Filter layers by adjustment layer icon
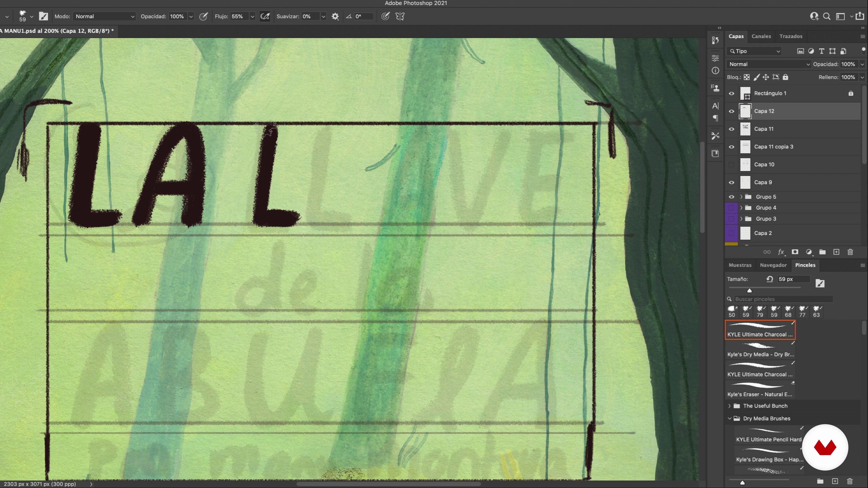Image resolution: width=868 pixels, height=488 pixels. point(811,51)
